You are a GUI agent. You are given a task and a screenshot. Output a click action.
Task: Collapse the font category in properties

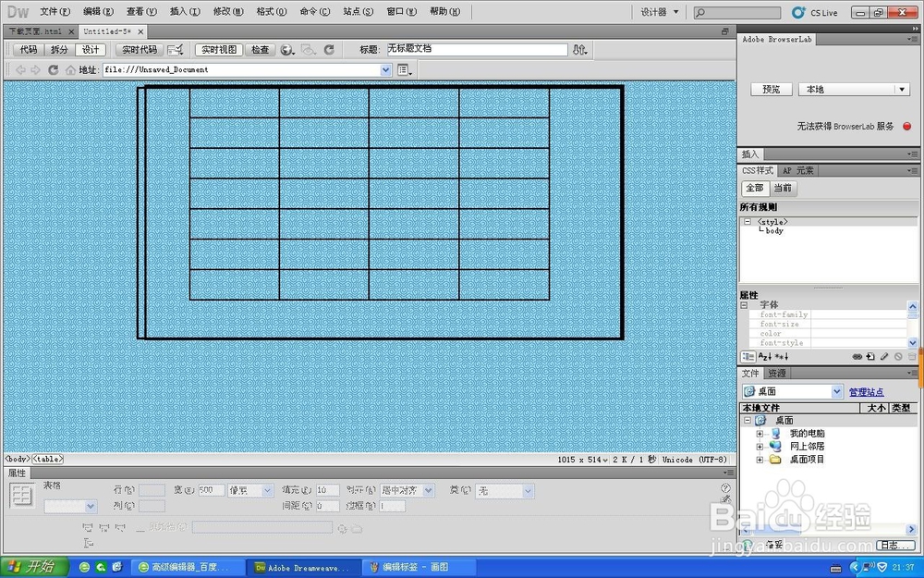click(x=744, y=305)
